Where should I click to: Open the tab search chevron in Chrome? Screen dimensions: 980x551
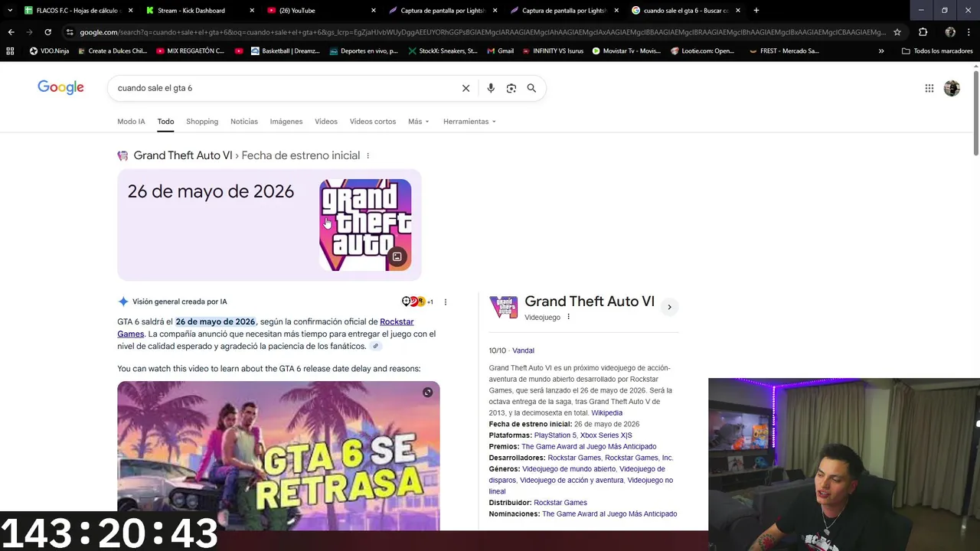[x=9, y=10]
